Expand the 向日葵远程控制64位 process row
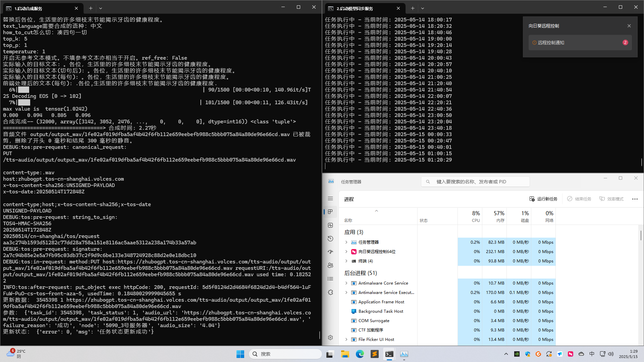 coord(346,251)
